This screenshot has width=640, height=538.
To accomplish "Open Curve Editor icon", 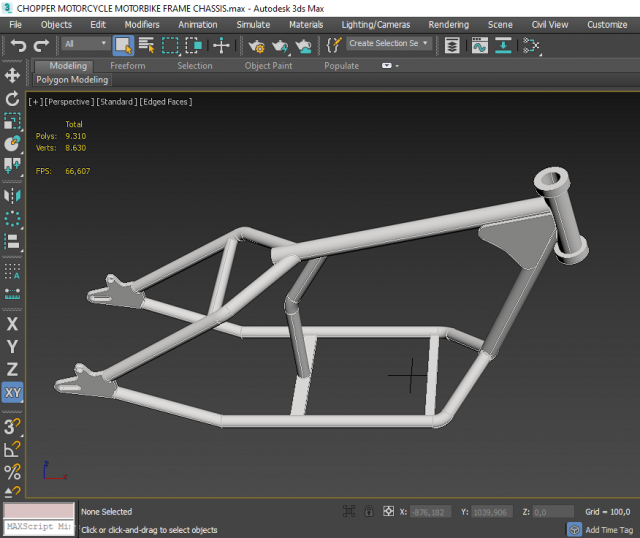I will (480, 45).
